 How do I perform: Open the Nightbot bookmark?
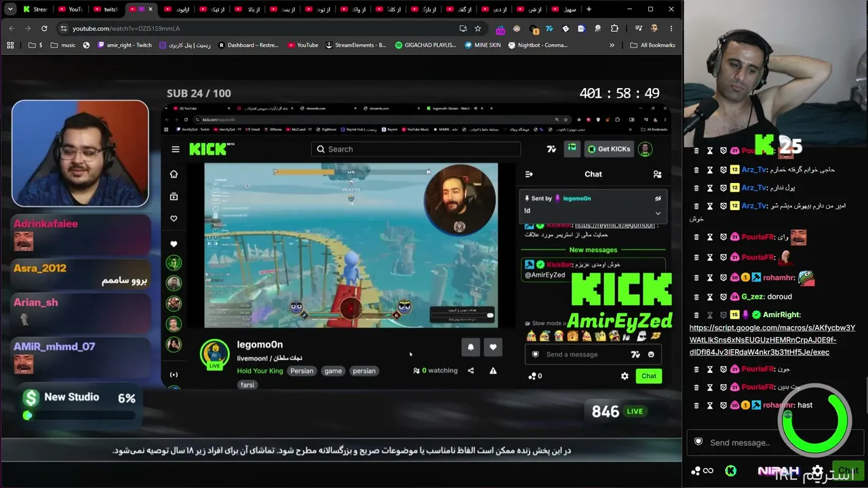pyautogui.click(x=537, y=45)
